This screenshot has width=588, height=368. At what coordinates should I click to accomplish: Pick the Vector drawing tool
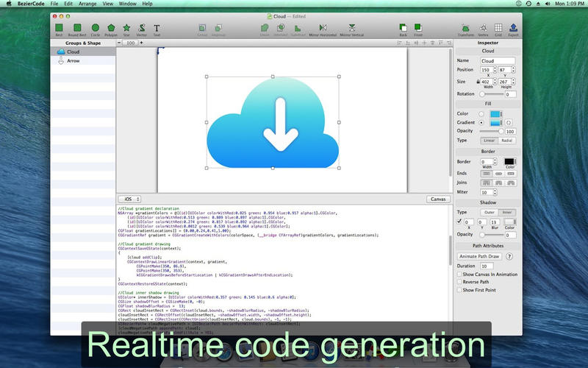(x=141, y=27)
